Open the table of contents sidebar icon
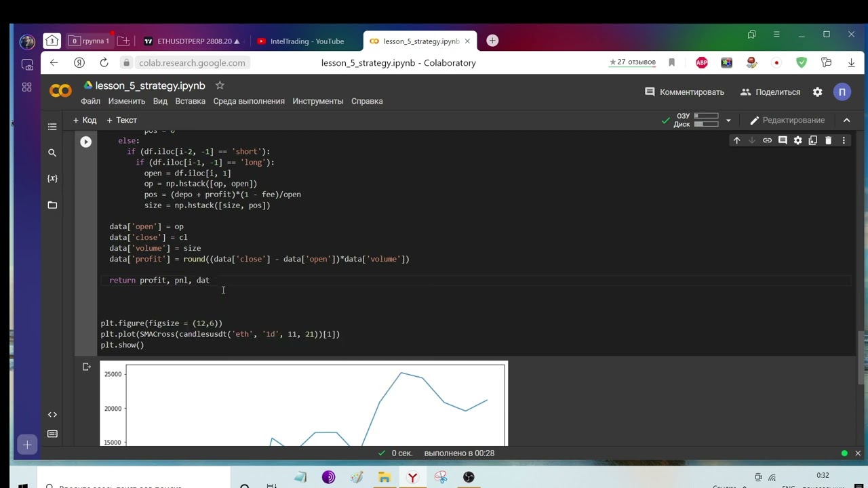The height and width of the screenshot is (488, 868). coord(52,127)
